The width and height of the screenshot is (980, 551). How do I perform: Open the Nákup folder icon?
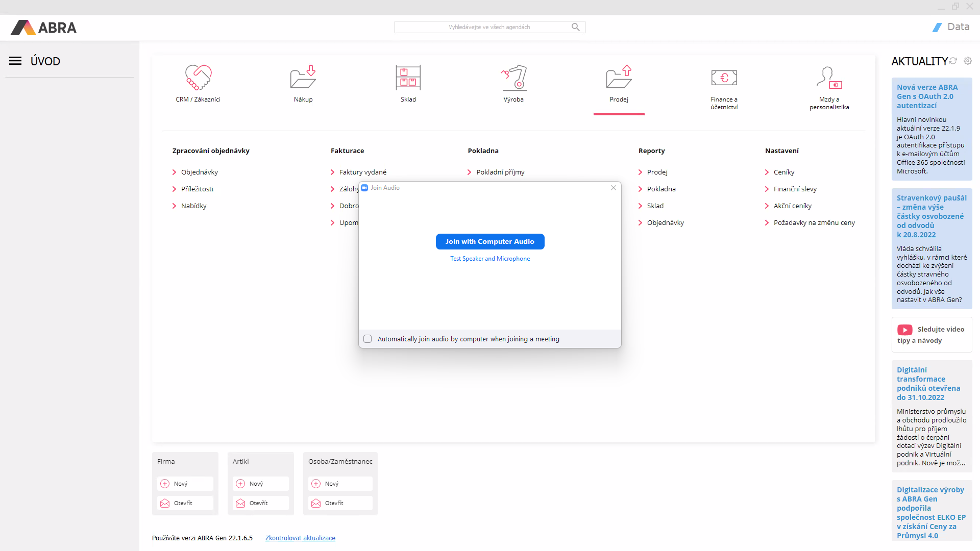click(x=303, y=78)
